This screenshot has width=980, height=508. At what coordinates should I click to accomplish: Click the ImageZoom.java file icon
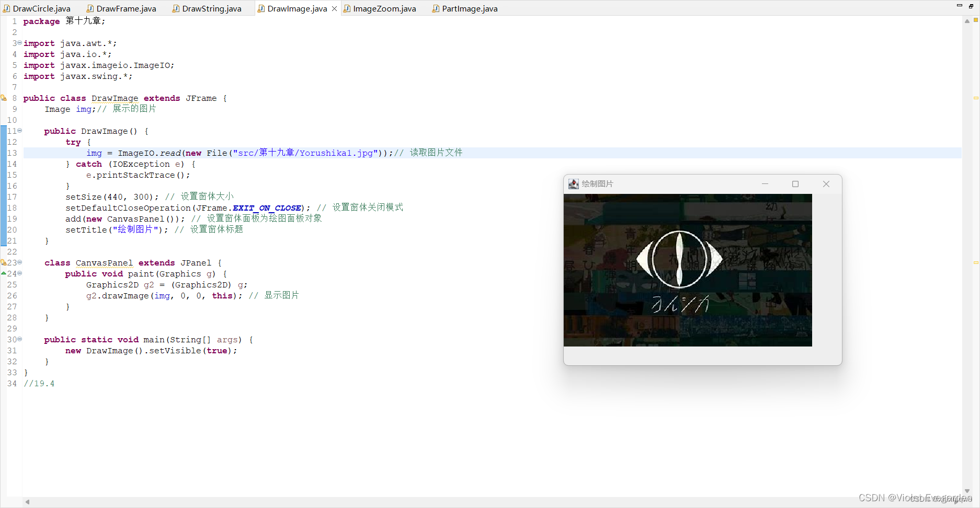(x=347, y=8)
